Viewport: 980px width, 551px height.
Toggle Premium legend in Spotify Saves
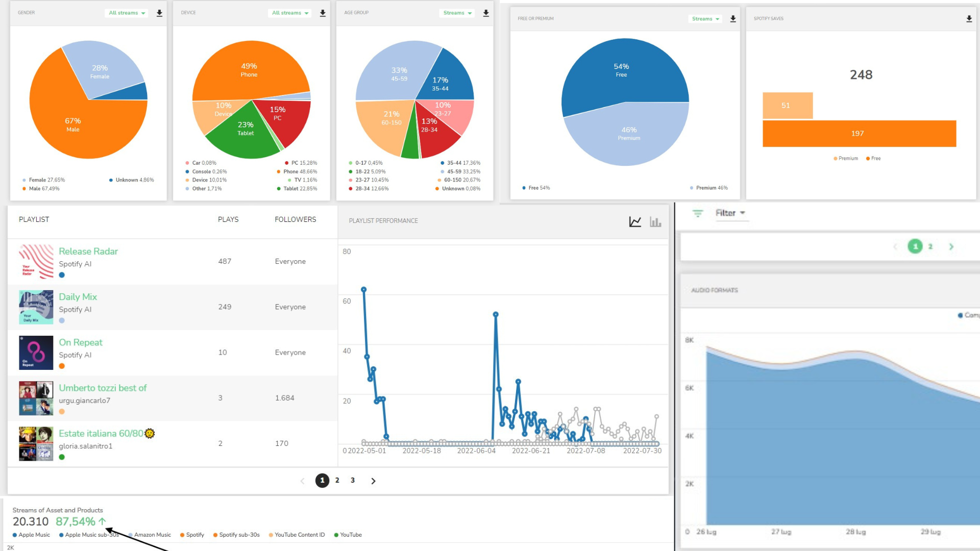[x=846, y=159]
